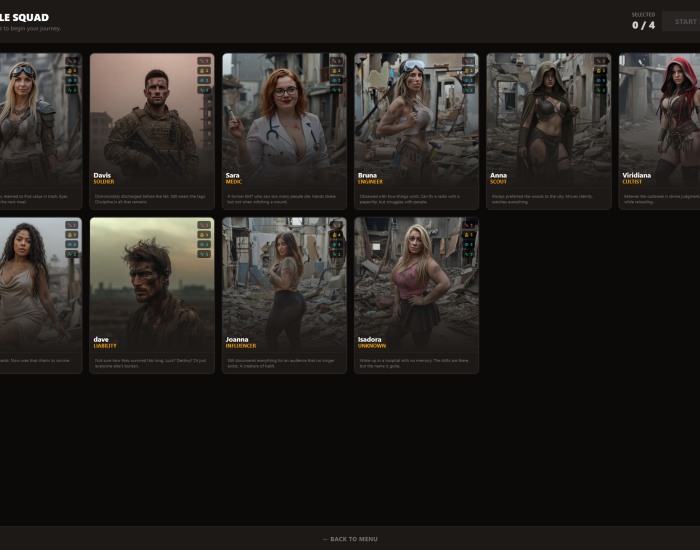Click the SCOUT role label
Image resolution: width=700 pixels, height=550 pixels.
(x=499, y=182)
